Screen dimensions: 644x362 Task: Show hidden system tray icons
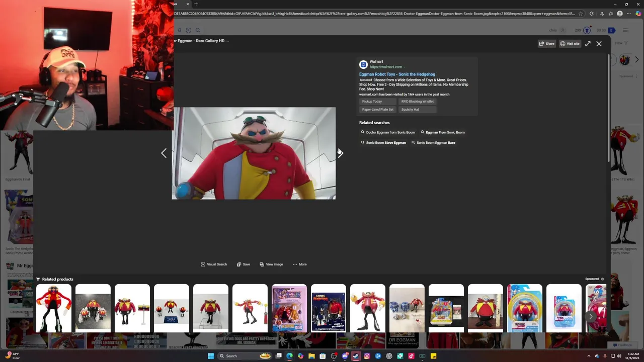click(589, 356)
